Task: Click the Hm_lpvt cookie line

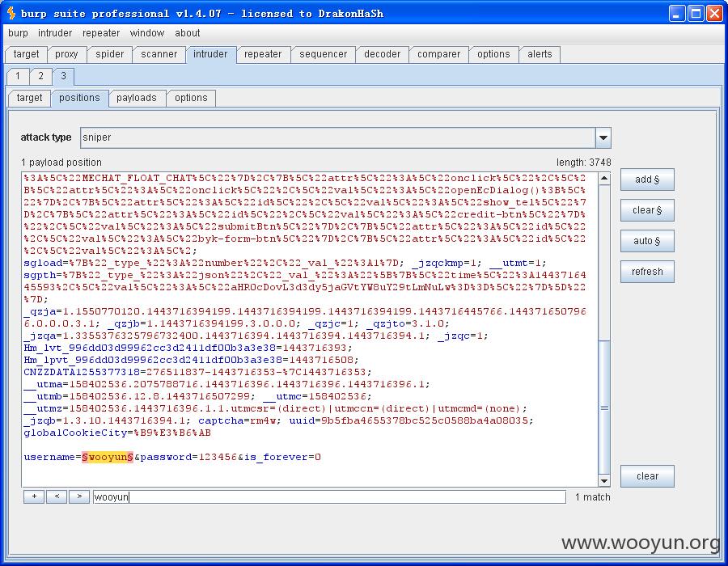Action: click(x=191, y=360)
